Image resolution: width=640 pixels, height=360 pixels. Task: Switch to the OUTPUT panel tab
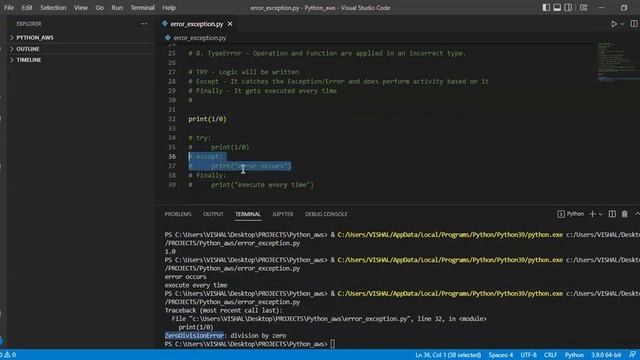(x=213, y=214)
